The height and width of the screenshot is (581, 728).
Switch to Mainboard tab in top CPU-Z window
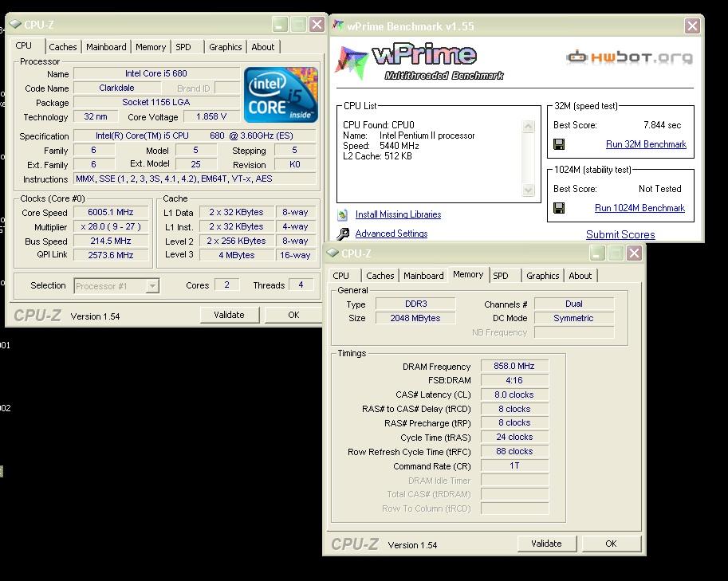click(x=106, y=47)
